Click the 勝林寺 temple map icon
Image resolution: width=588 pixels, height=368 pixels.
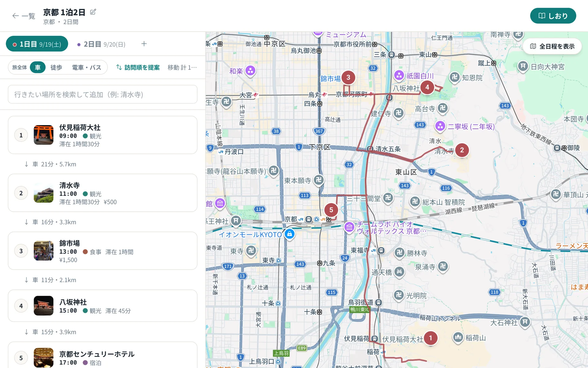point(399,253)
